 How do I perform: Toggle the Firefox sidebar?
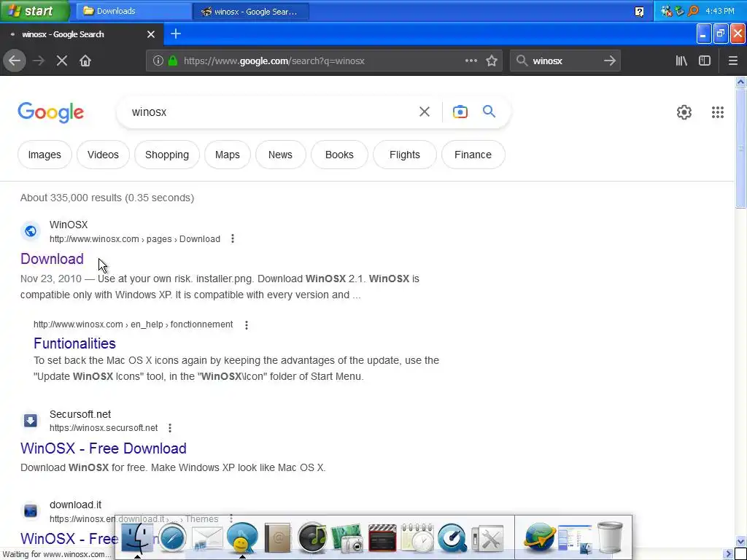(x=705, y=61)
